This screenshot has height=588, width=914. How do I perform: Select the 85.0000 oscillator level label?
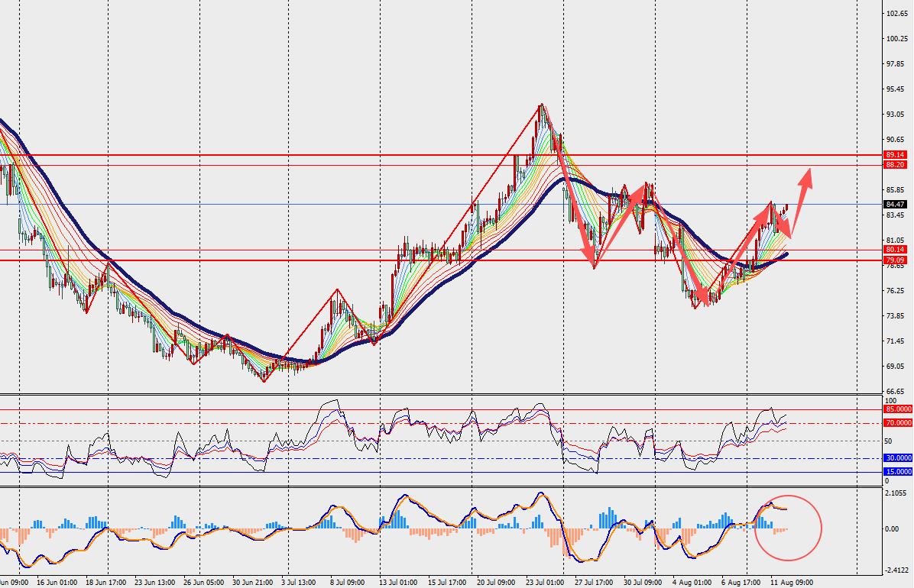[x=898, y=409]
